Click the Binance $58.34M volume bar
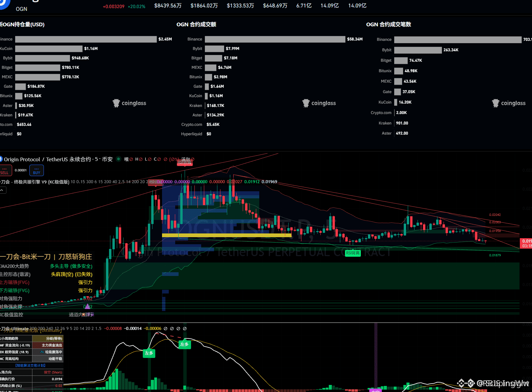Screen dimensions: 532x392 click(x=275, y=39)
